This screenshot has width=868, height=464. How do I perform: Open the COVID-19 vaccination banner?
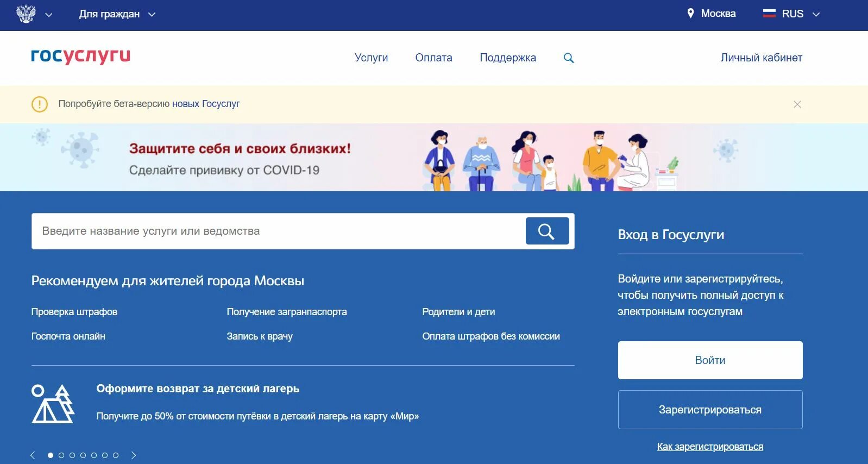[x=434, y=158]
